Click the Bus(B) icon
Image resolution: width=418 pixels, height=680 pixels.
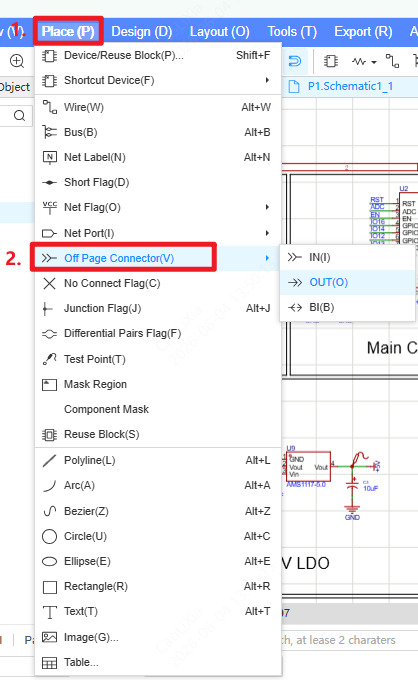click(x=49, y=132)
